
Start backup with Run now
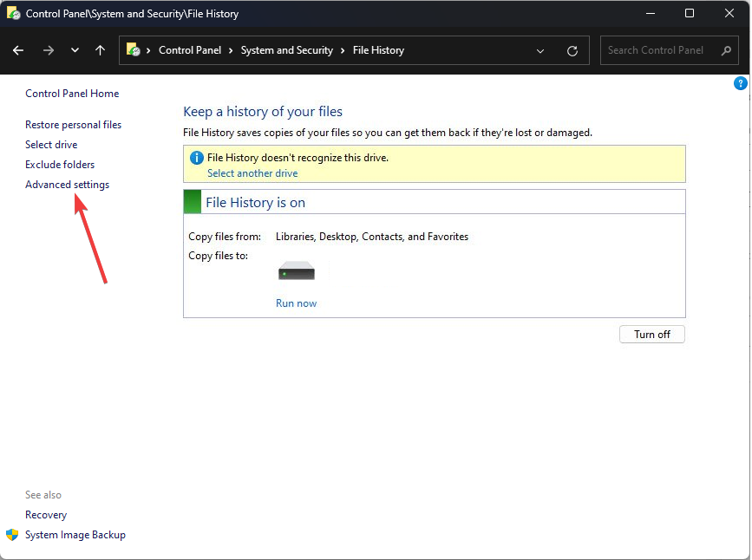pos(296,303)
